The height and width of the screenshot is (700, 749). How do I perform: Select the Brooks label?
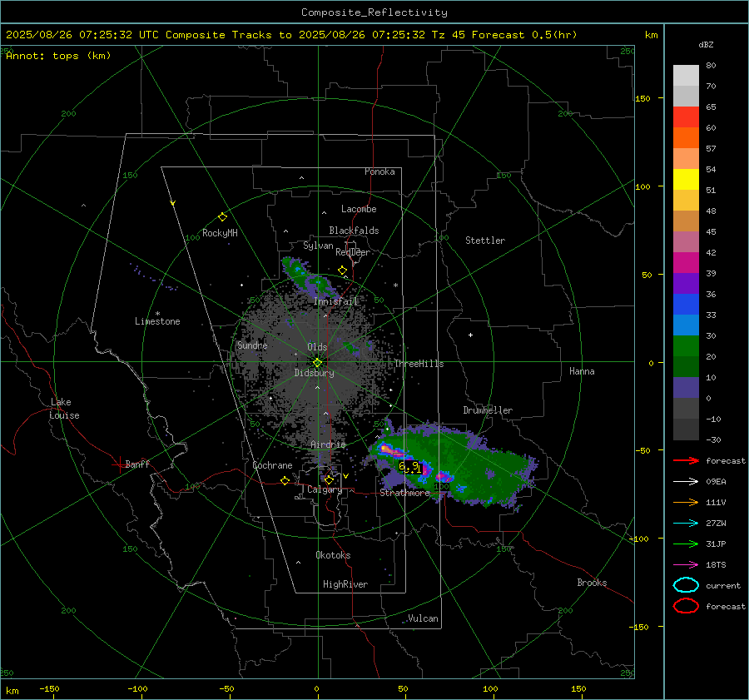click(592, 583)
